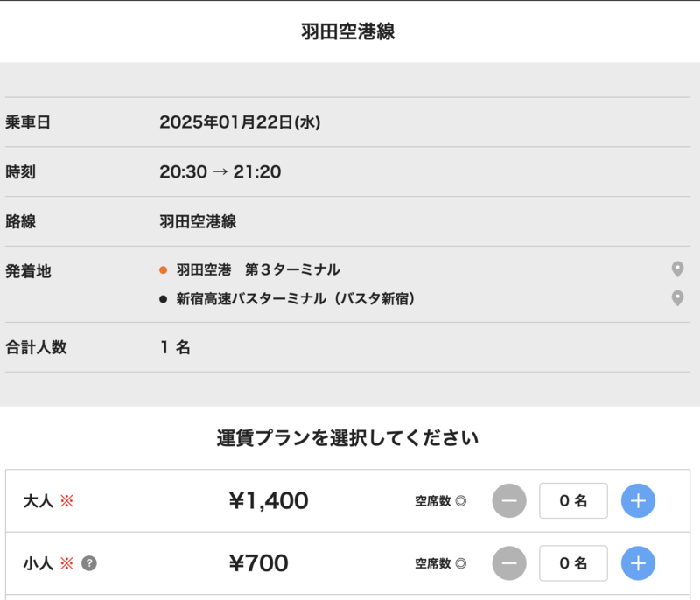Increase the child passenger count with plus

638,563
